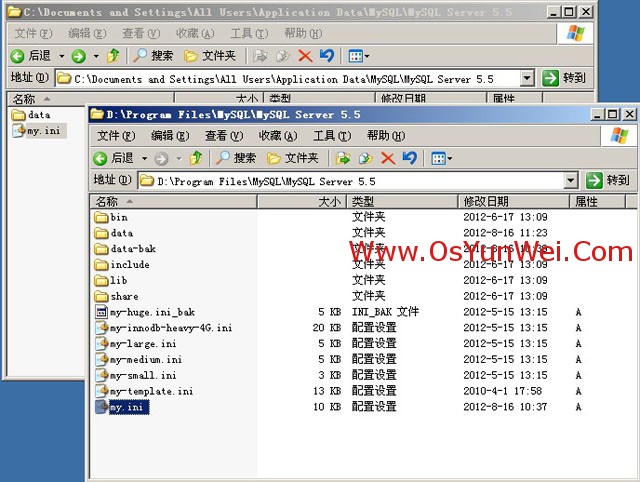Toggle Folders (文件夹) in rear window toolbar

point(210,56)
